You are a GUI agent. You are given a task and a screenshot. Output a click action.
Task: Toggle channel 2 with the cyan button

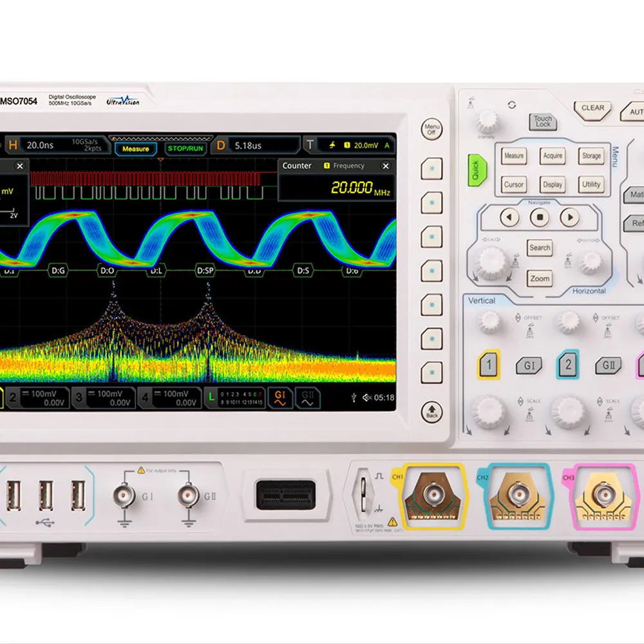[x=567, y=365]
